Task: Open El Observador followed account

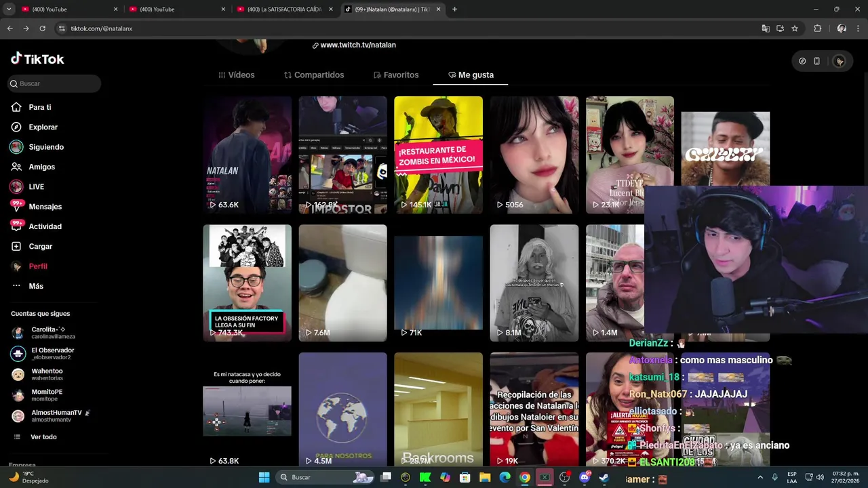Action: pos(43,353)
